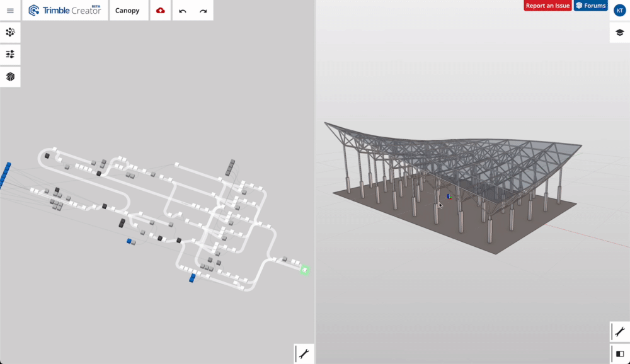Screen dimensions: 630x364
Task: Open the KT user account avatar
Action: tap(619, 11)
